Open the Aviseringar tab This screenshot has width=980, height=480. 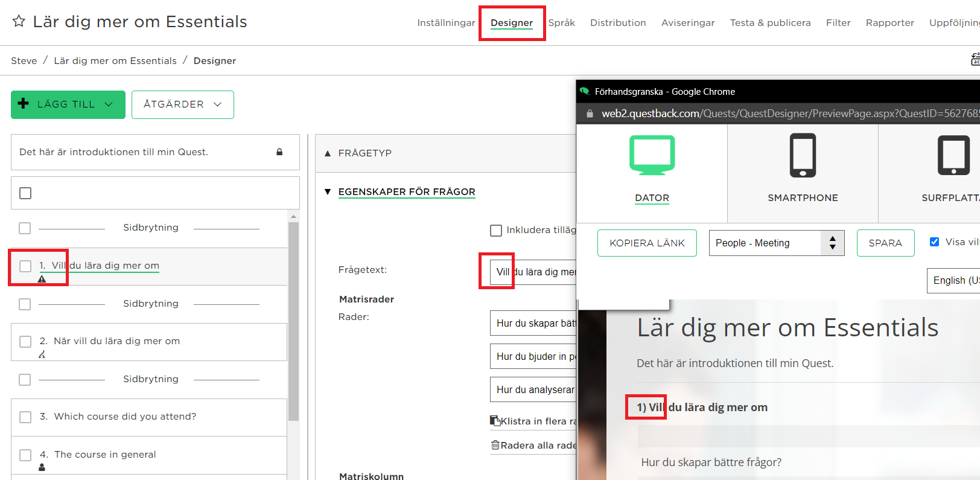click(x=688, y=23)
